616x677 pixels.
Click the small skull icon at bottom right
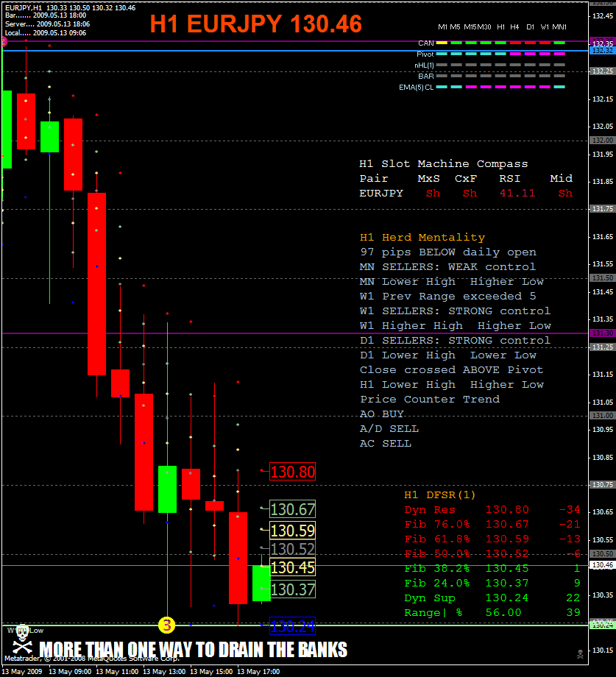pos(580,654)
